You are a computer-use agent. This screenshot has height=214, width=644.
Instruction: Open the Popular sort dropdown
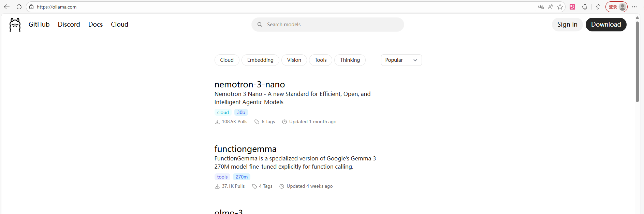click(x=401, y=60)
